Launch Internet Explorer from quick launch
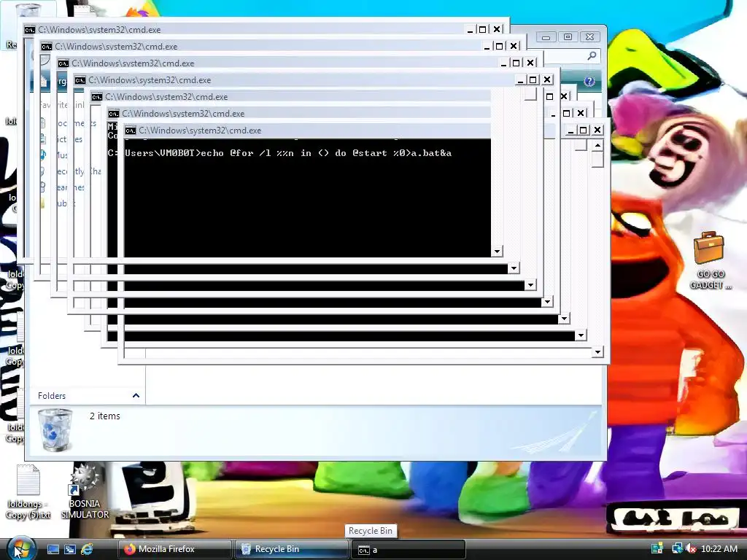 pos(88,549)
